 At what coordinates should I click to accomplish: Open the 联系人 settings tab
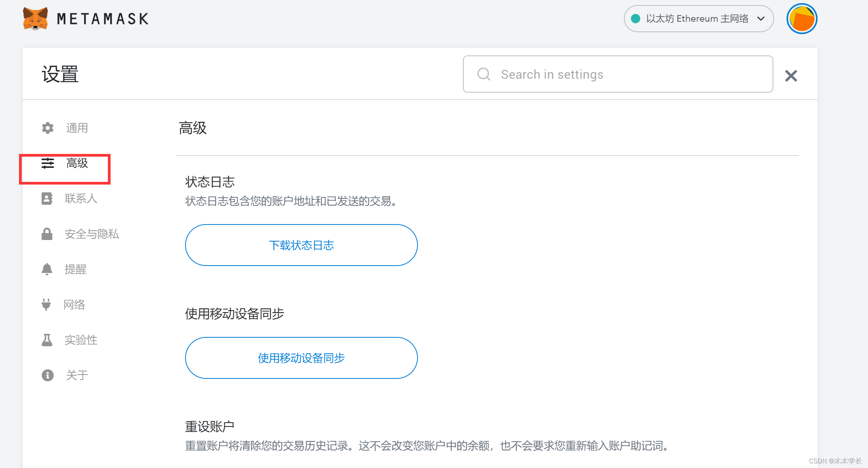click(81, 199)
